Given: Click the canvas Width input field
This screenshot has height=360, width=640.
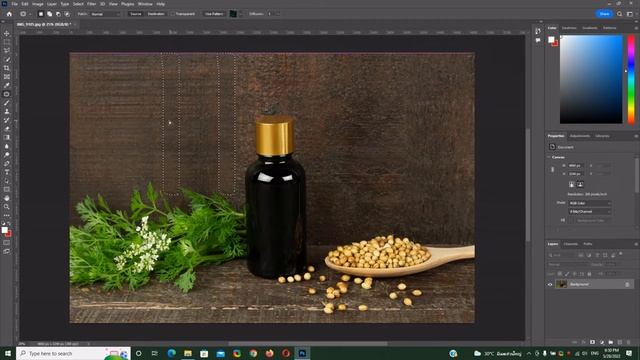Looking at the screenshot, I should point(576,166).
